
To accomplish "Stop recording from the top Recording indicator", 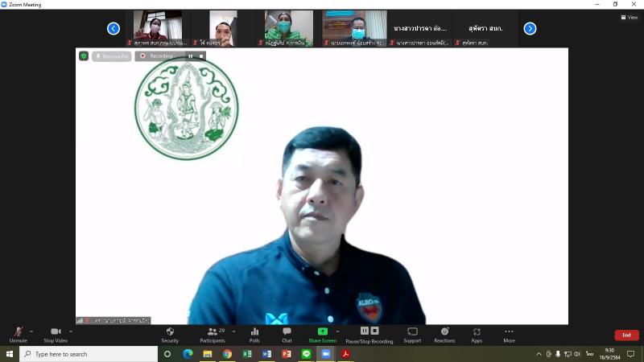I will pos(201,56).
